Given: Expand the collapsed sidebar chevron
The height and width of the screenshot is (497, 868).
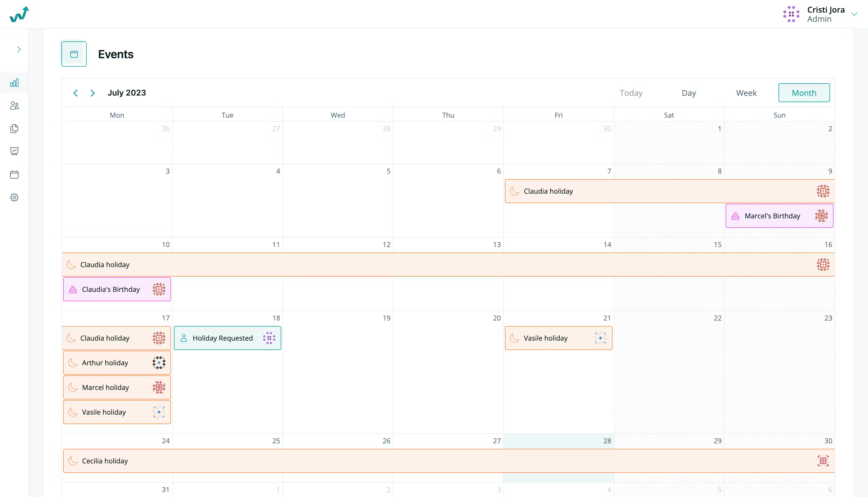Looking at the screenshot, I should (x=19, y=49).
